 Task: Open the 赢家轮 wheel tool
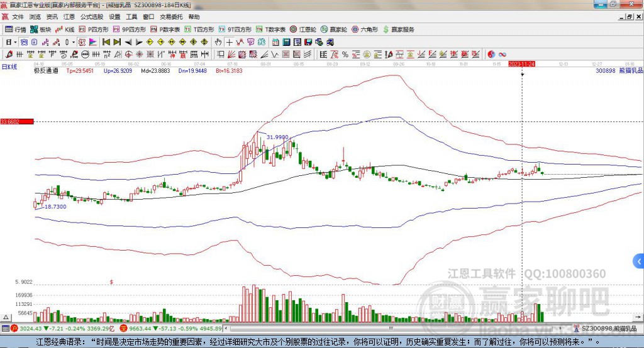click(x=334, y=30)
